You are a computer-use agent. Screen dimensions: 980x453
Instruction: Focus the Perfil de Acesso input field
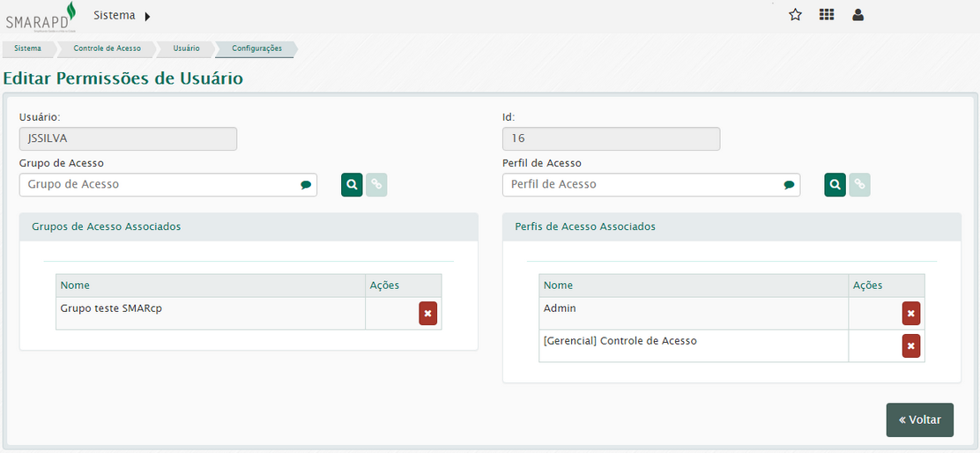[642, 185]
